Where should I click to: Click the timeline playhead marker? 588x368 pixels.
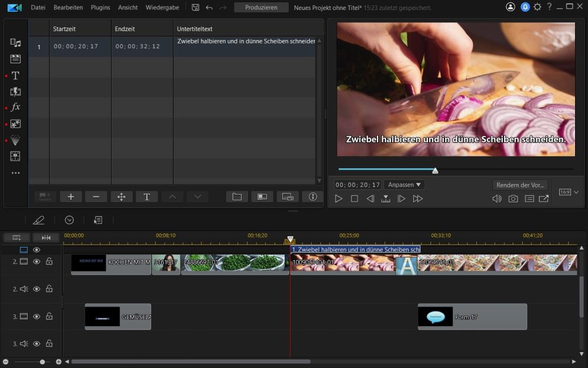290,239
